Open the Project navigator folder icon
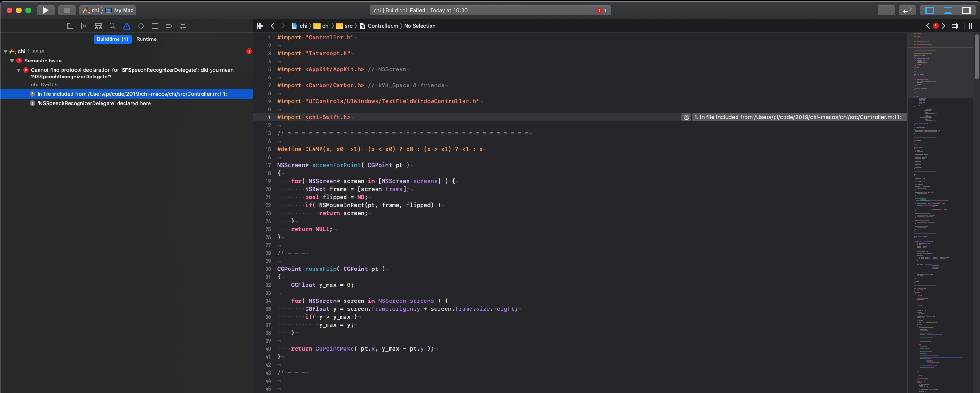The width and height of the screenshot is (980, 393). coord(70,26)
